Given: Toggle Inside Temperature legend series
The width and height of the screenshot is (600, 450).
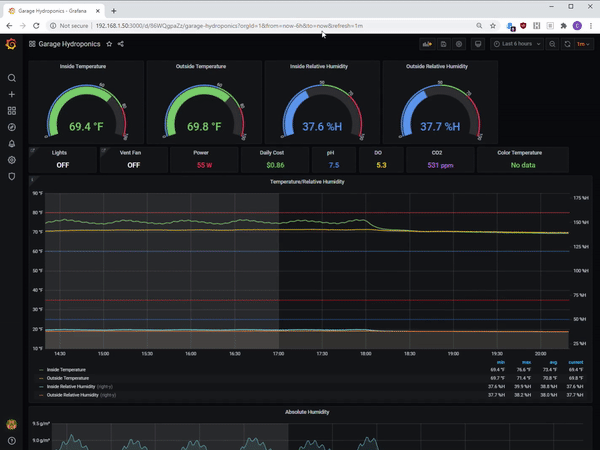Looking at the screenshot, I should [66, 370].
